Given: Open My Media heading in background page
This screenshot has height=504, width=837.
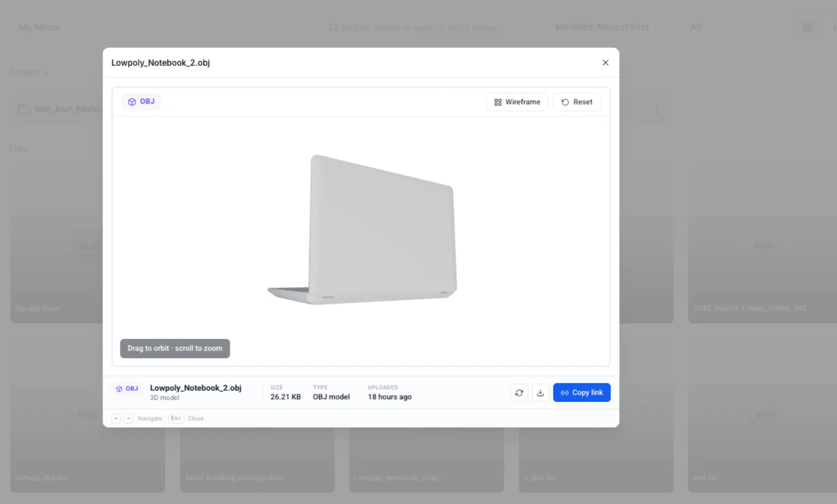Looking at the screenshot, I should click(39, 27).
